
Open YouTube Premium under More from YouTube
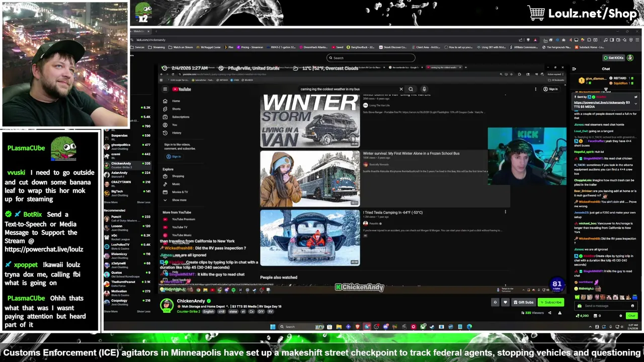179,219
